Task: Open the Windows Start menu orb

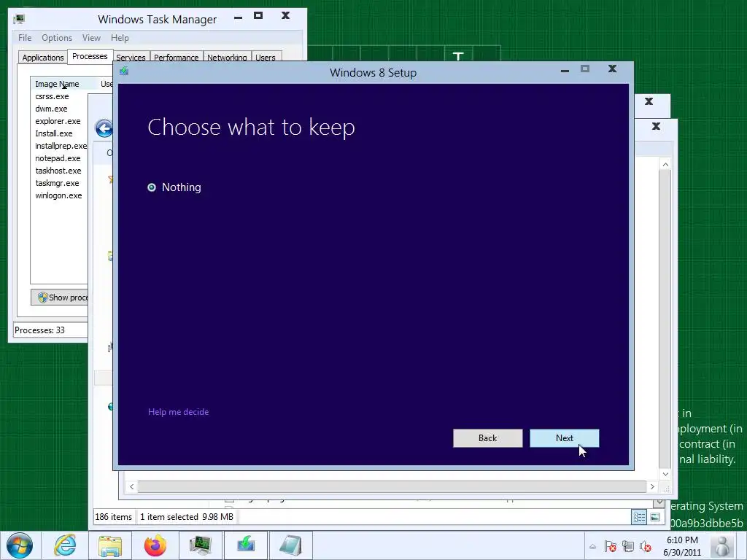Action: coord(20,545)
